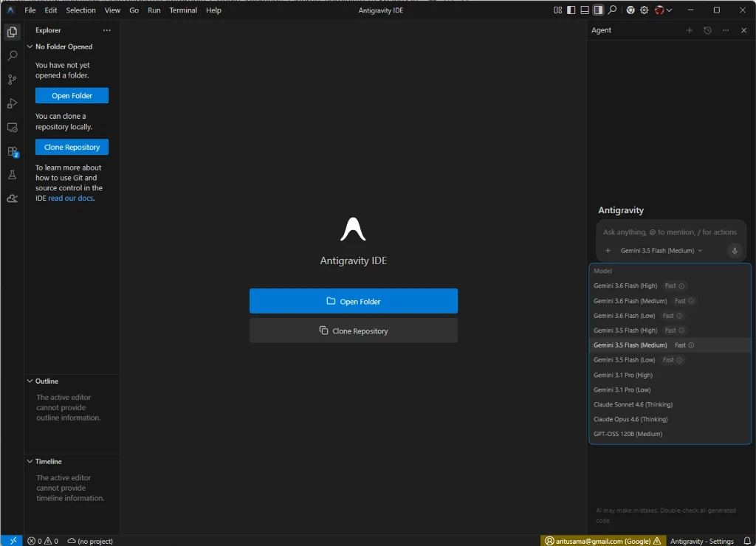
Task: Select the Claude Opus 4.6 (Thinking) model
Action: tap(670, 419)
